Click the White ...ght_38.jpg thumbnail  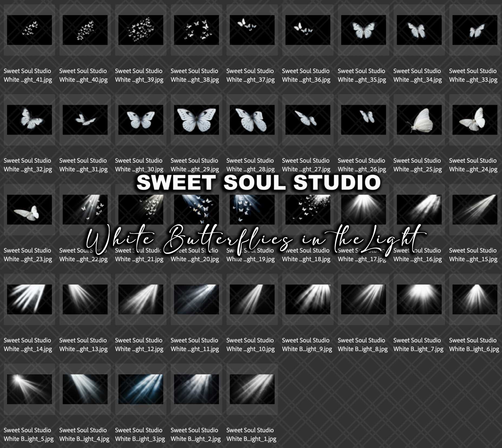pos(196,30)
